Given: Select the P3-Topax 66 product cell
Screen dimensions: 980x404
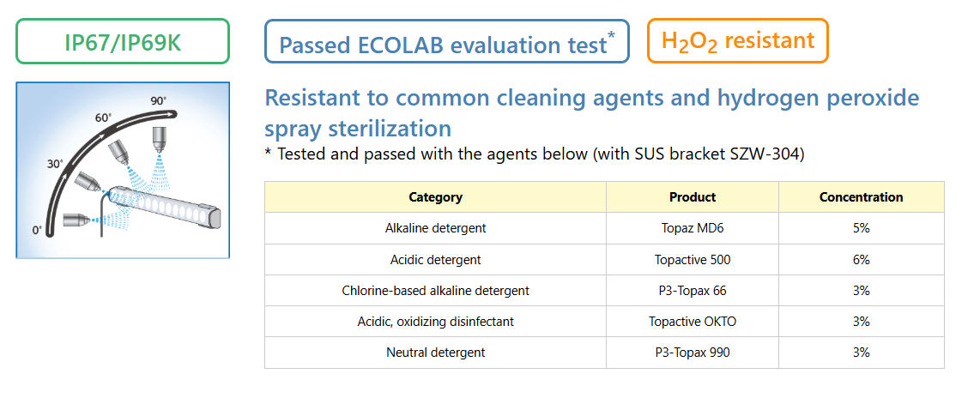Looking at the screenshot, I should pos(693,291).
